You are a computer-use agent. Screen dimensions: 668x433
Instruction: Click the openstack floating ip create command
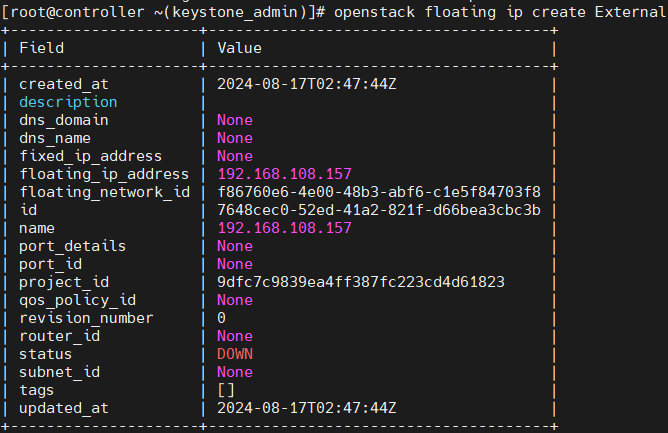point(501,12)
